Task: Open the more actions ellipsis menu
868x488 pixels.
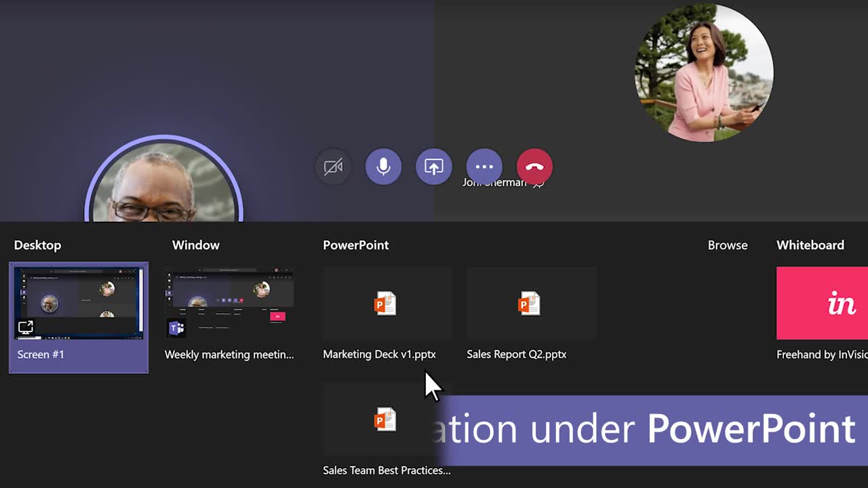Action: (484, 167)
